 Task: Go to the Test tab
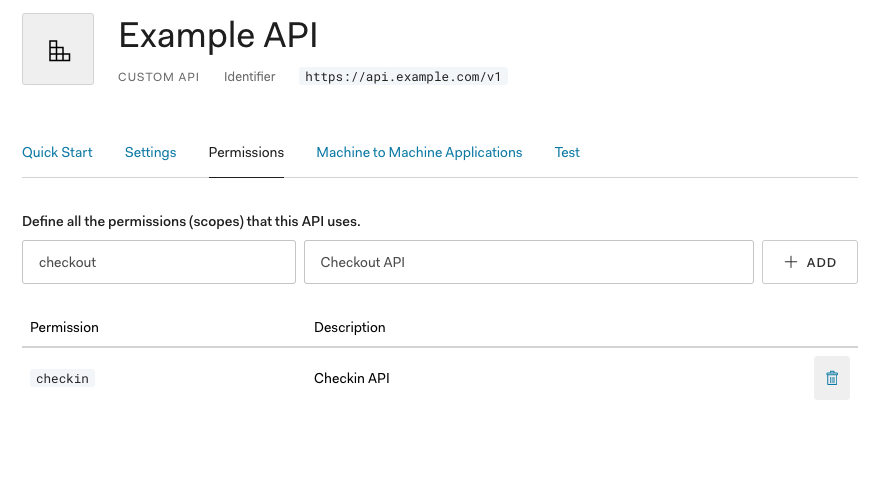567,152
